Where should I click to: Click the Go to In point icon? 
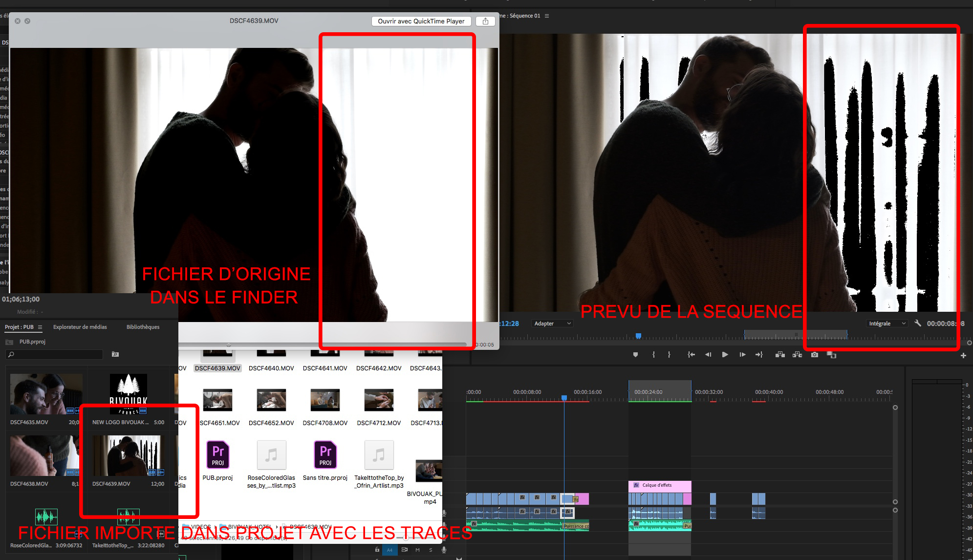(x=691, y=355)
